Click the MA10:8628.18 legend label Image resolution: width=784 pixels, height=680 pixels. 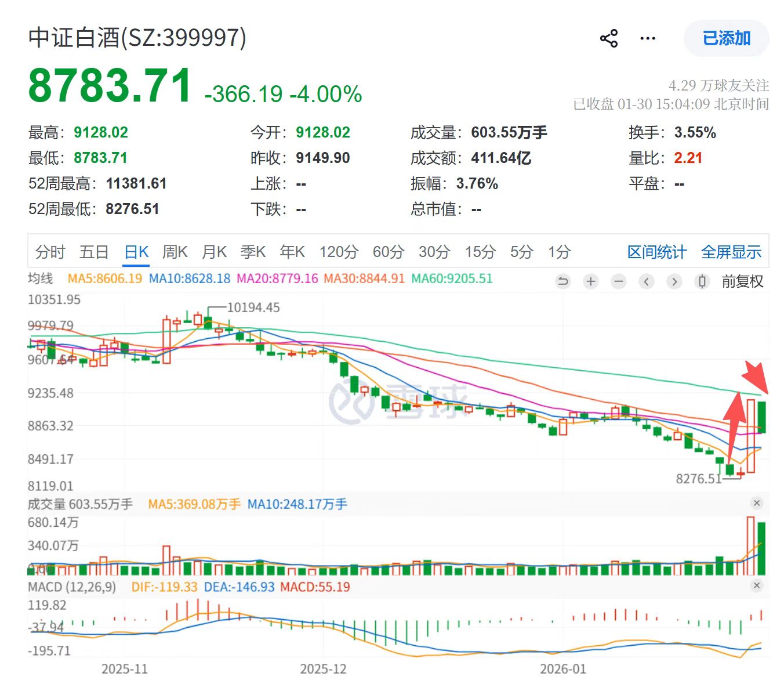(x=190, y=278)
